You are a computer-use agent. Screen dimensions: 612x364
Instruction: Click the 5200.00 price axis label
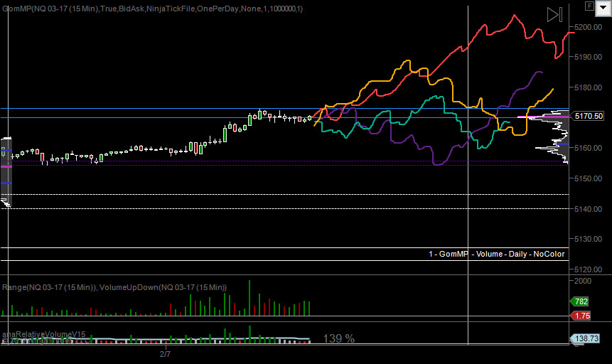589,27
